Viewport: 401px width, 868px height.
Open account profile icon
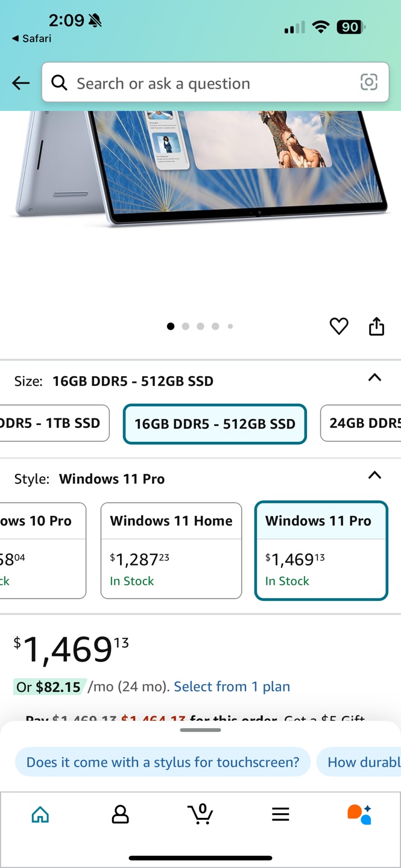[x=121, y=814]
